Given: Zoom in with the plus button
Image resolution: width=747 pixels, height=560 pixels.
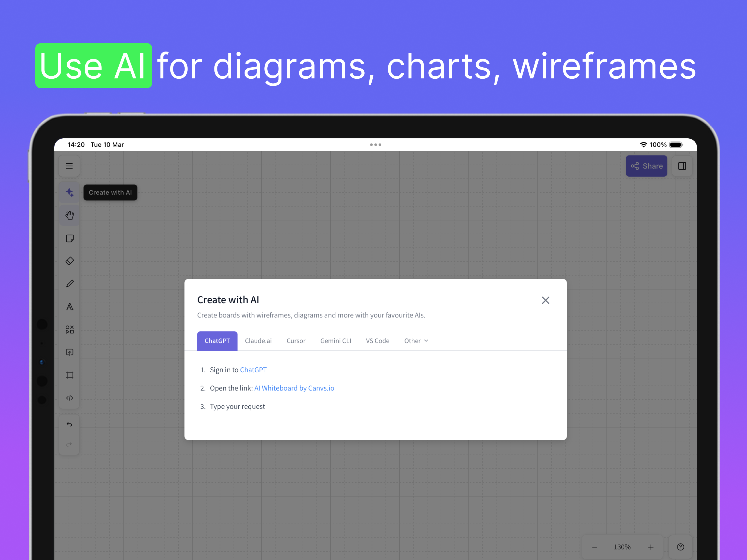Looking at the screenshot, I should pyautogui.click(x=651, y=547).
